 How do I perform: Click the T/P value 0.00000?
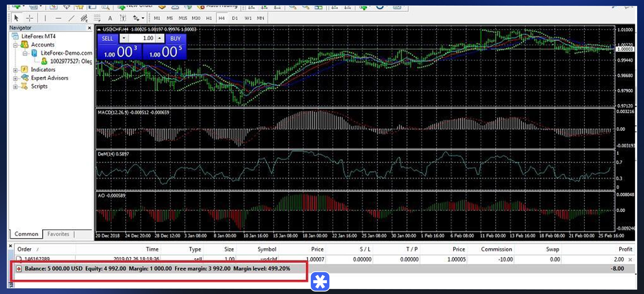(409, 260)
